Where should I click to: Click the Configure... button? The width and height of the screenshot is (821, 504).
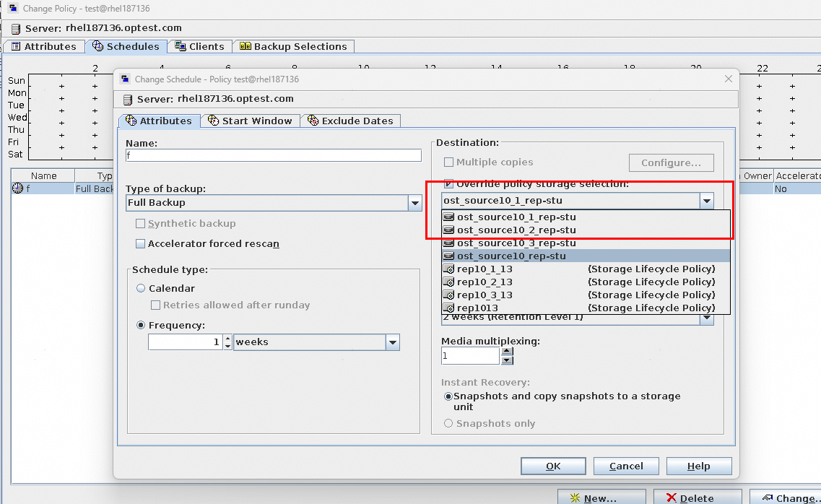coord(672,162)
